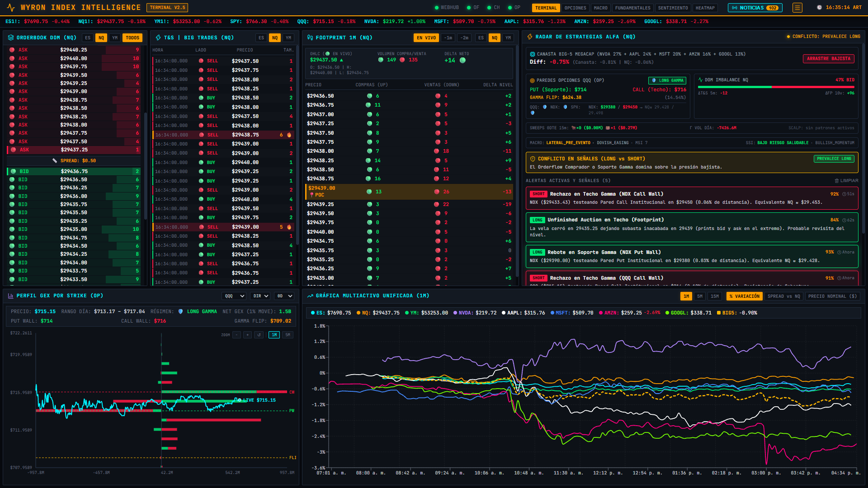Image resolution: width=868 pixels, height=488 pixels.
Task: Switch chart to Precio Nominal ($)
Action: [x=833, y=296]
